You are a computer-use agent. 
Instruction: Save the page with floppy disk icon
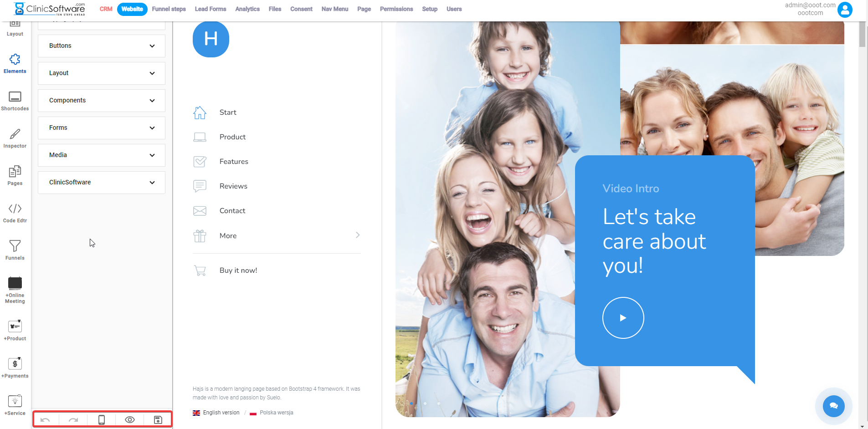158,420
